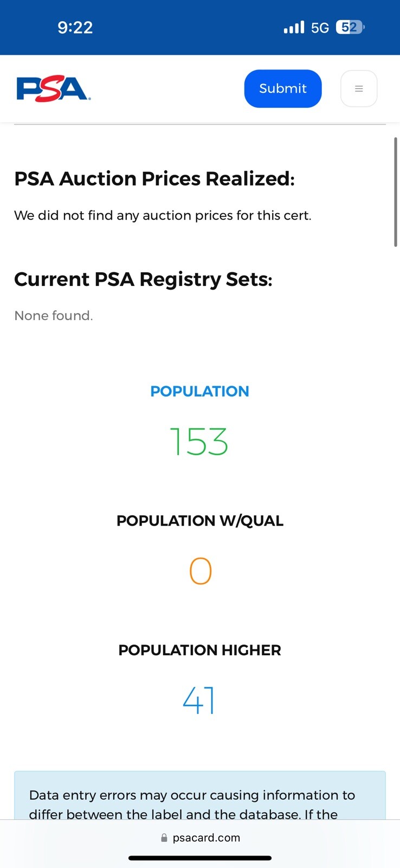The image size is (400, 868).
Task: Tap the home indicator bar at bottom
Action: [x=200, y=858]
